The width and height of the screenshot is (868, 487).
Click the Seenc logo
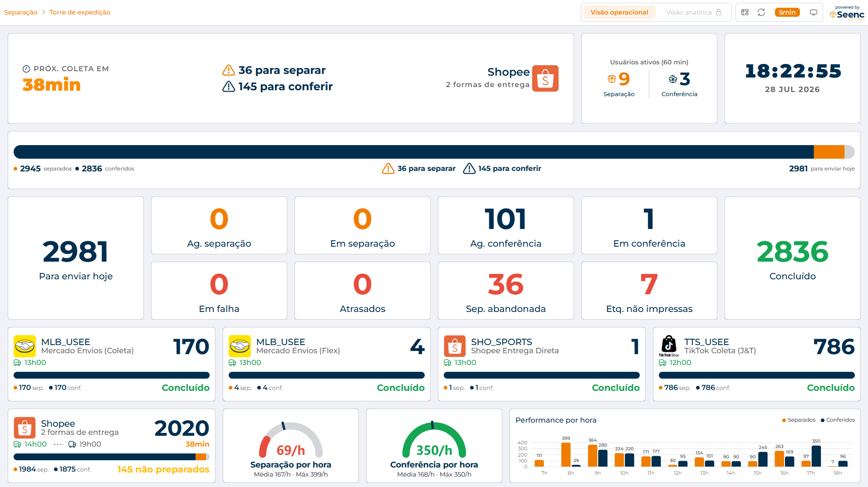click(847, 13)
